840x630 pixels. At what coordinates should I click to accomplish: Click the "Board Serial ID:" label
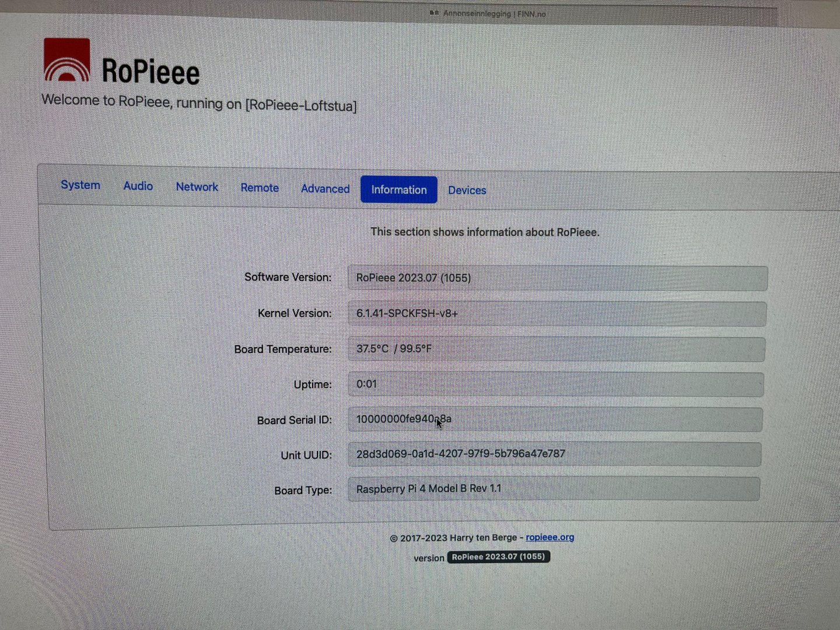tap(294, 420)
